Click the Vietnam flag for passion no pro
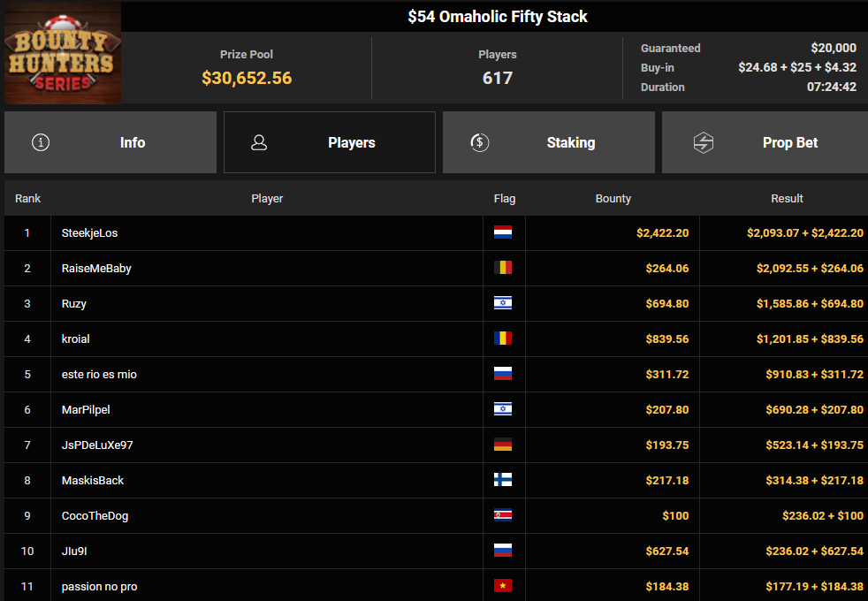The width and height of the screenshot is (868, 601). coord(503,586)
